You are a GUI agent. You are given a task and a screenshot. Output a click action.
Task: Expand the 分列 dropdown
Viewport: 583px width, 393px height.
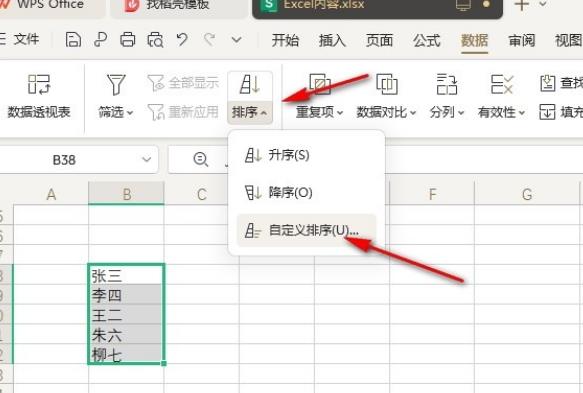coord(461,113)
